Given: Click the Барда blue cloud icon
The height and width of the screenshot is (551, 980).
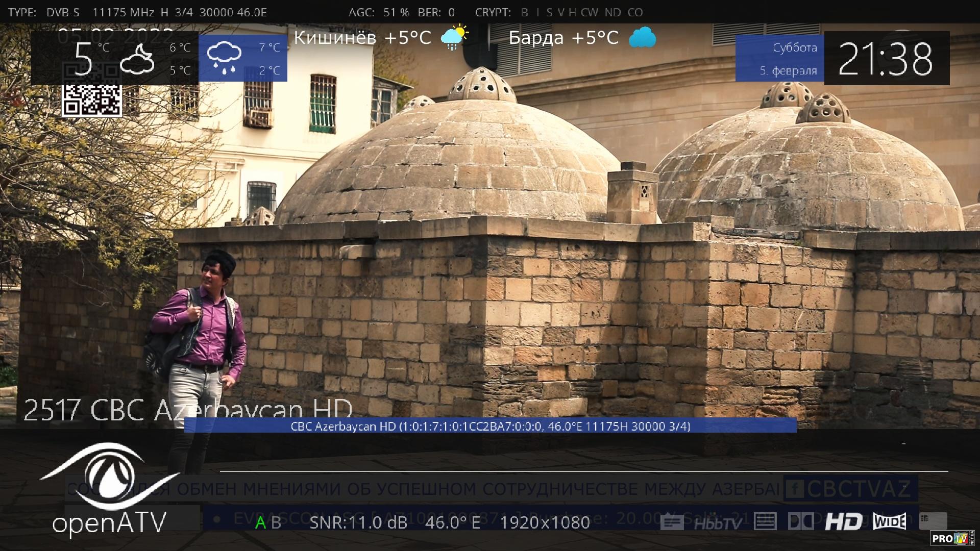Looking at the screenshot, I should click(642, 38).
